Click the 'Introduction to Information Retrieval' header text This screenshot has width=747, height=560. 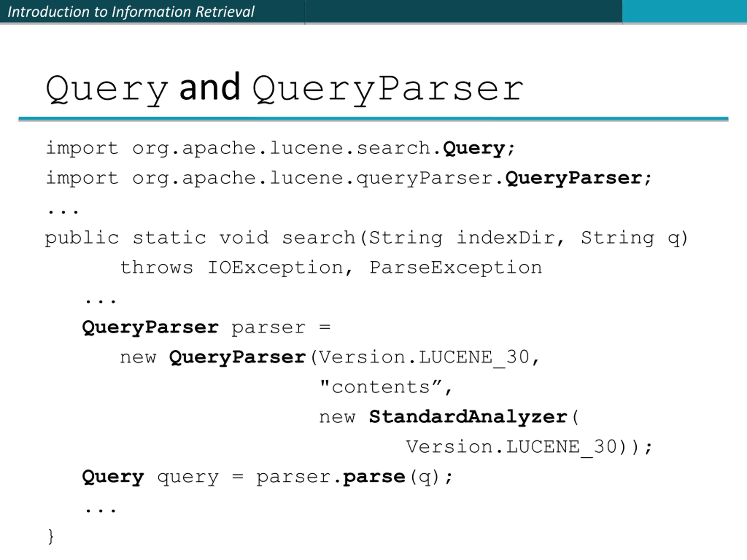[131, 12]
